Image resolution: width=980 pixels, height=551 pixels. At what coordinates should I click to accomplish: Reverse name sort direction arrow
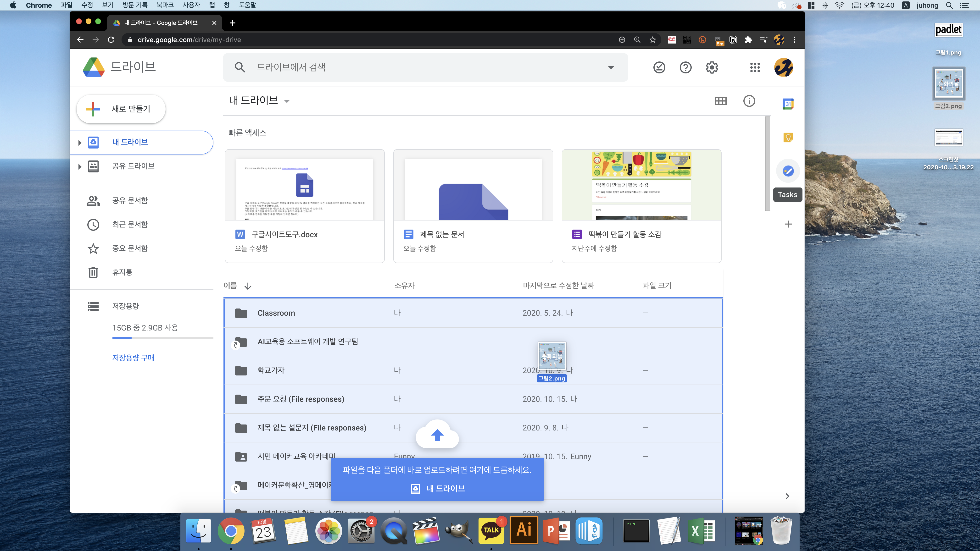coord(248,286)
